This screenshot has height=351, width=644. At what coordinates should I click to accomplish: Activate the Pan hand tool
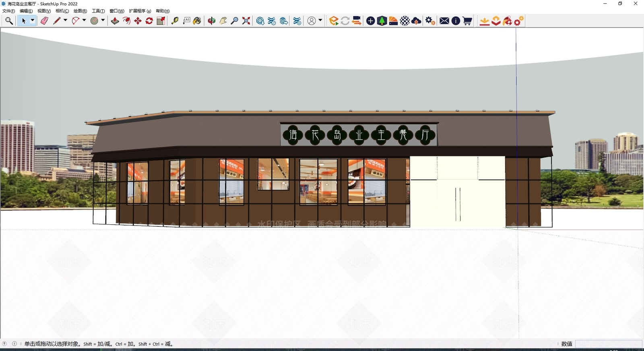click(223, 21)
